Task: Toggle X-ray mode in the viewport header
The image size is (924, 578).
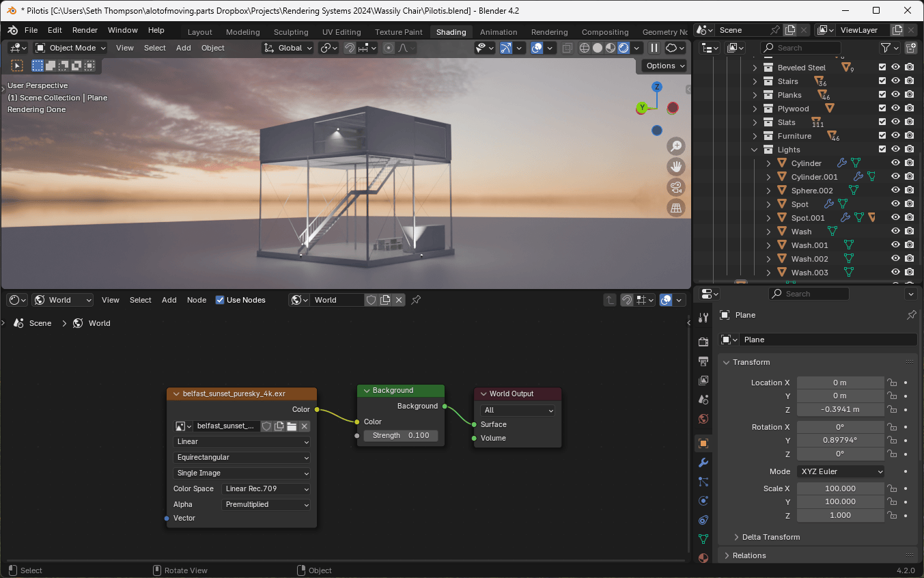Action: [x=568, y=48]
